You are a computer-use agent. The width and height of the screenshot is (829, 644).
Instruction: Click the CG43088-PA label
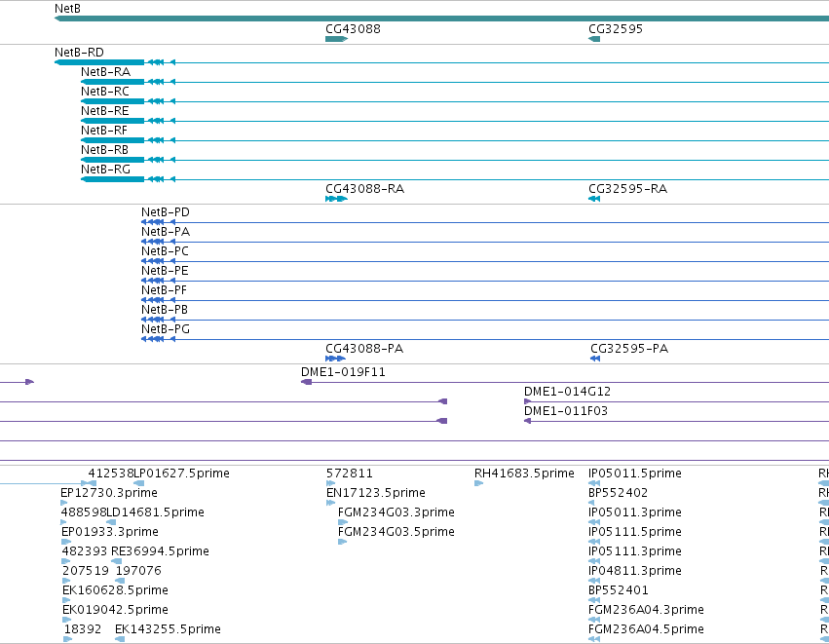[364, 349]
